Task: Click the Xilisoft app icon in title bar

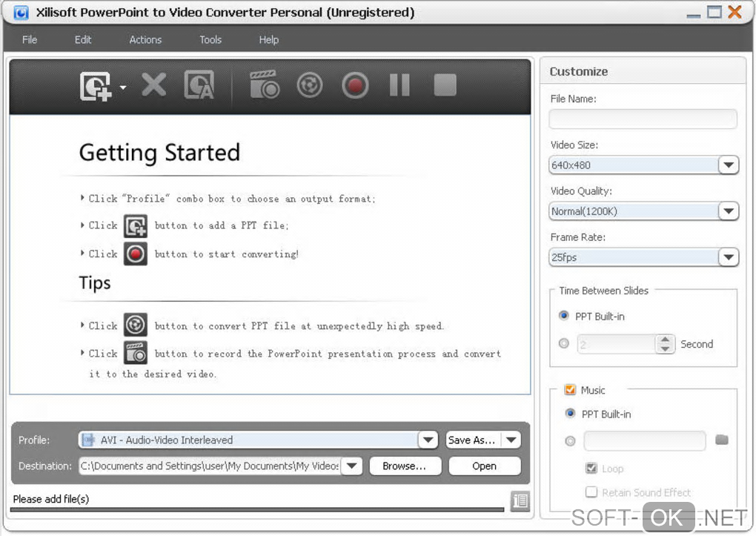Action: tap(21, 12)
